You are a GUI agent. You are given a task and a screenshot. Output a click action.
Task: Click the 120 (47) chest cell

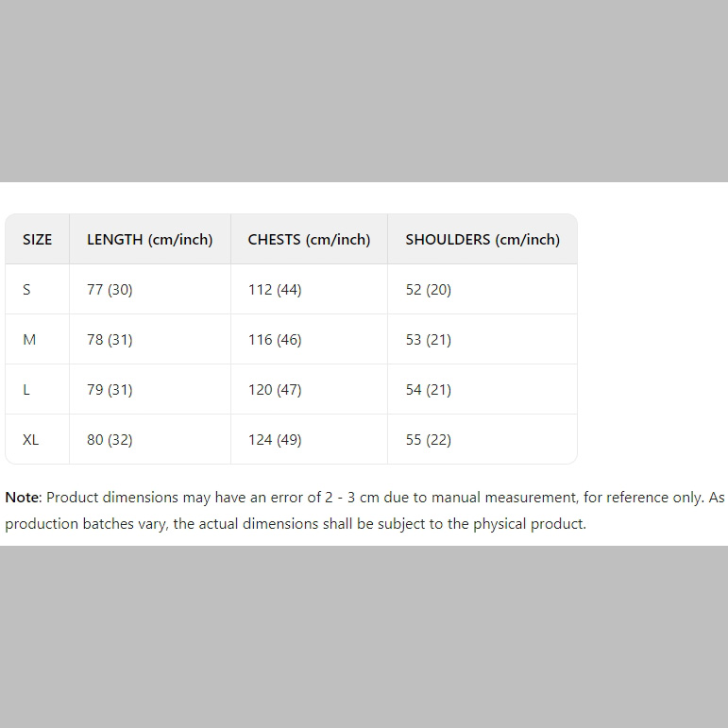(x=275, y=390)
